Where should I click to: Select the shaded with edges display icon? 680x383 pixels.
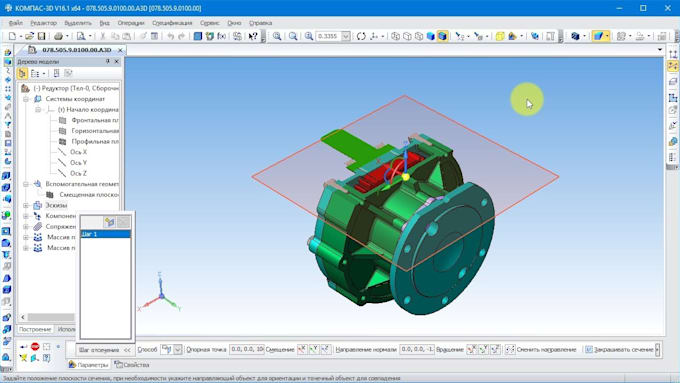(x=442, y=36)
